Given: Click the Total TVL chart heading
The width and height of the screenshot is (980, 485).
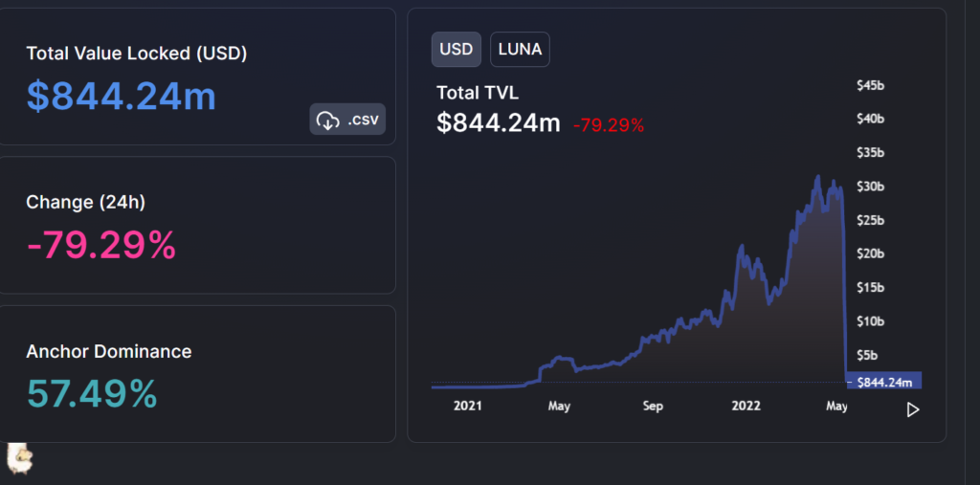Looking at the screenshot, I should 478,93.
